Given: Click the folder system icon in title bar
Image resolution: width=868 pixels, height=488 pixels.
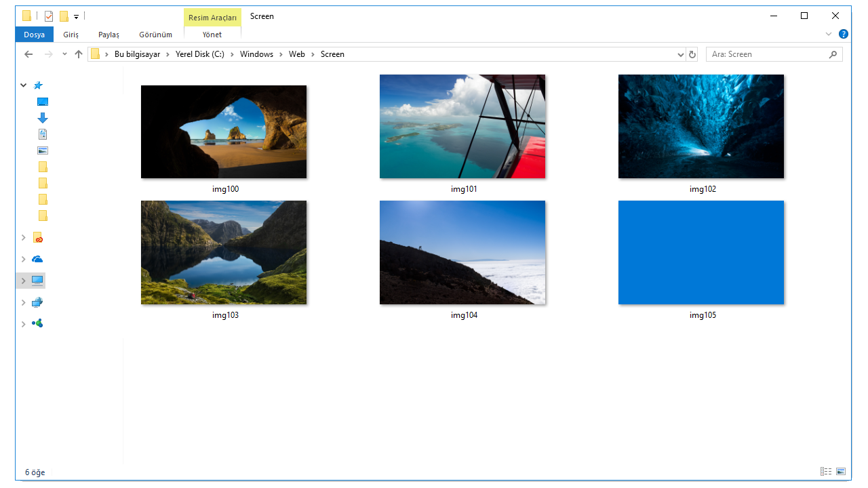Looking at the screenshot, I should click(x=26, y=16).
